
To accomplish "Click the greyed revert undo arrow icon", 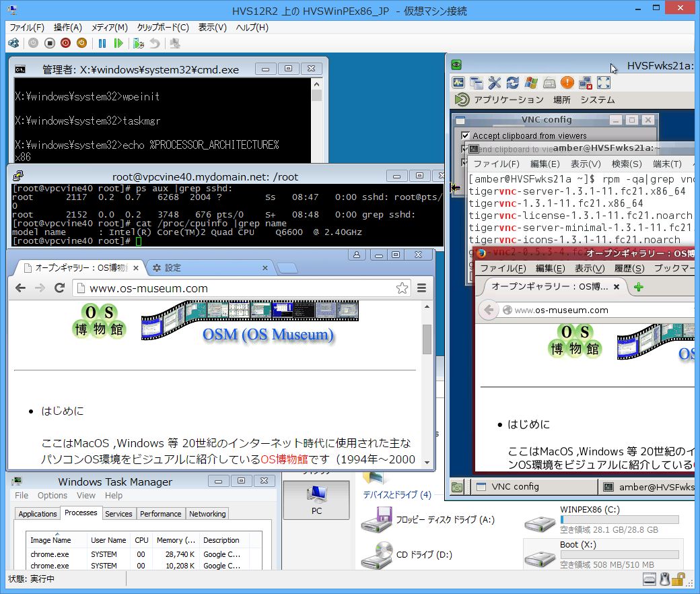I will (154, 43).
